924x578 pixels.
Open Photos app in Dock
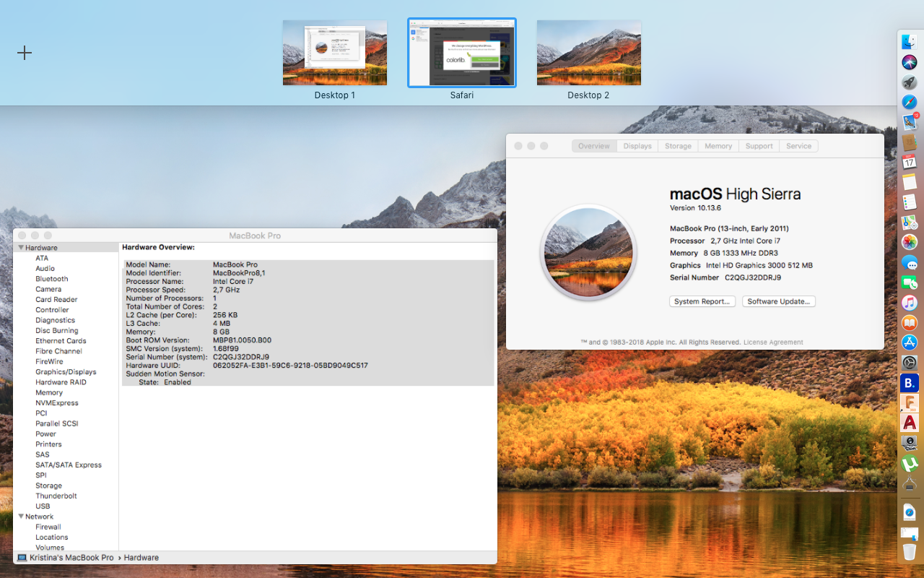(x=910, y=242)
